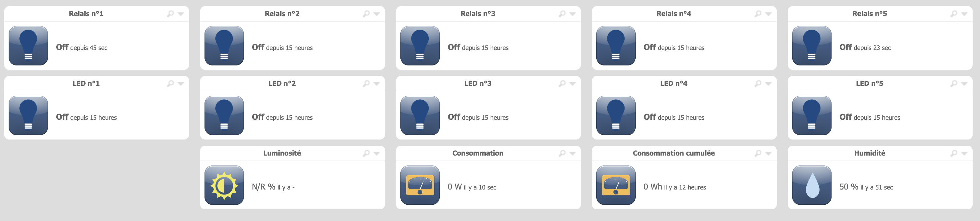Toggle the Relais n°4 light bulb

(x=616, y=46)
